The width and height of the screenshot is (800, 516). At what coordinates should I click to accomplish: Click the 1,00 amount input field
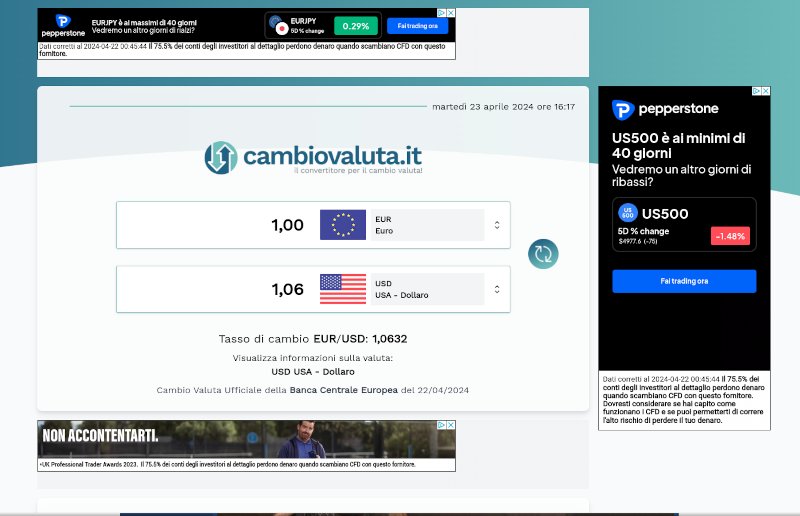[x=214, y=225]
